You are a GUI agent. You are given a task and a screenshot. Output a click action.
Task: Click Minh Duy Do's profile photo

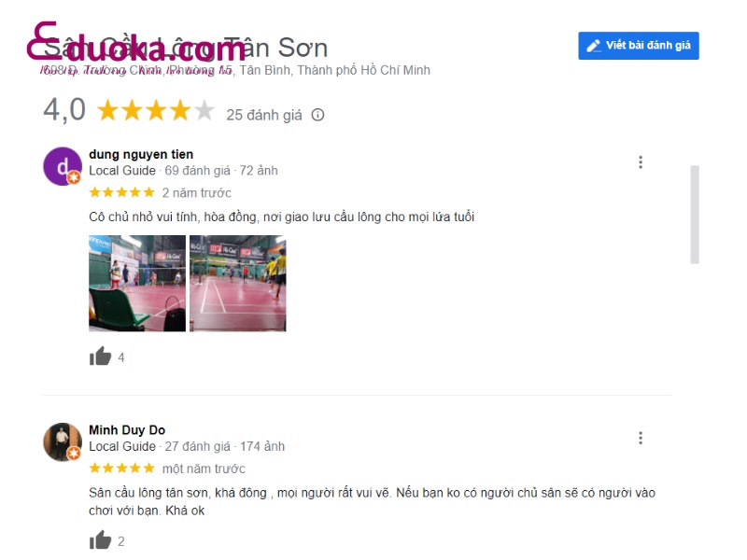63,441
